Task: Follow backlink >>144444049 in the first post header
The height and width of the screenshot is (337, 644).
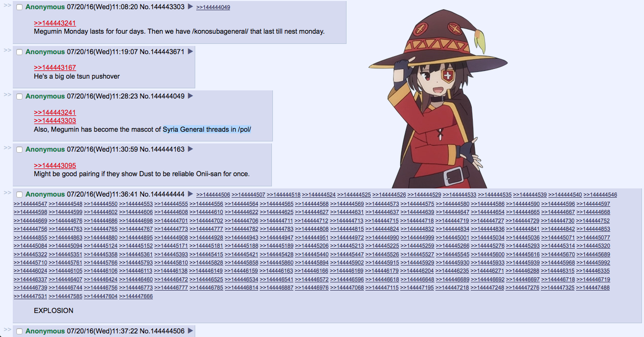Action: [x=213, y=7]
